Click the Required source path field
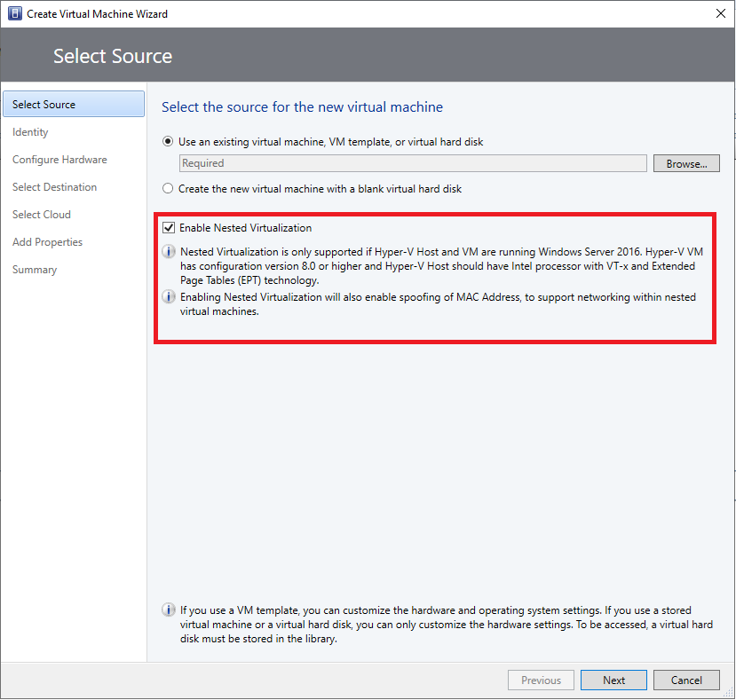 click(x=412, y=163)
